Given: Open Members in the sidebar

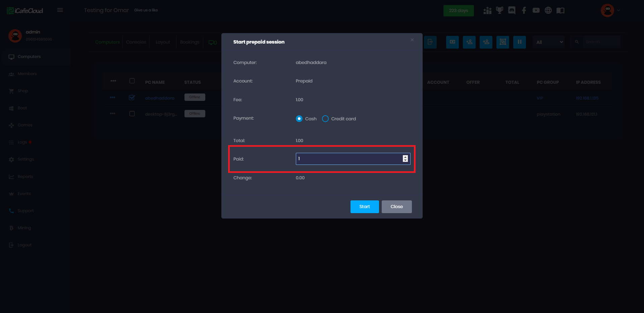Looking at the screenshot, I should tap(27, 74).
